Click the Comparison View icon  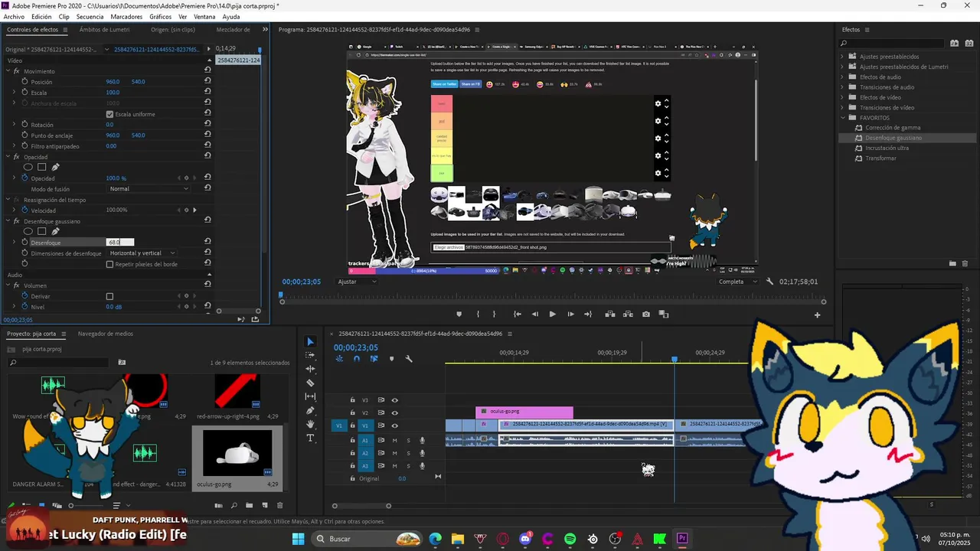tap(664, 314)
